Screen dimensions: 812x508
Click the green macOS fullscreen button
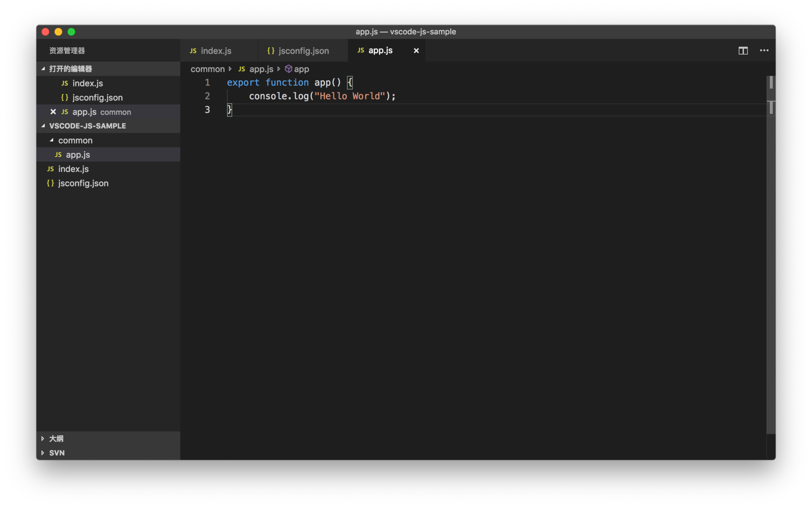tap(71, 32)
